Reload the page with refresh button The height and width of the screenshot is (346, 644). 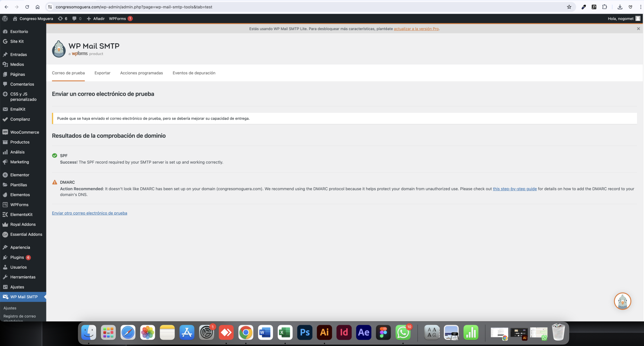[27, 7]
